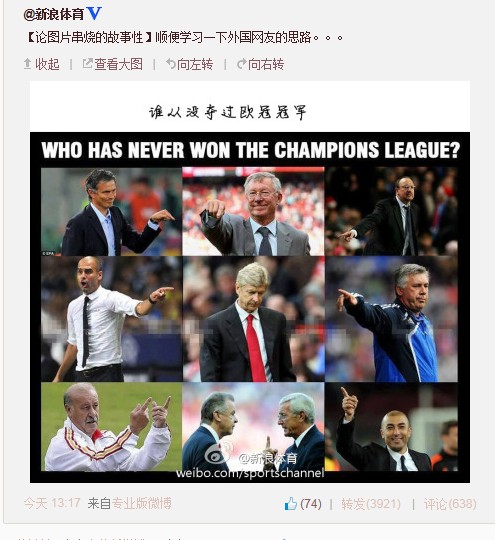Click the weibo.com/sportschannel watermark text

pos(250,473)
